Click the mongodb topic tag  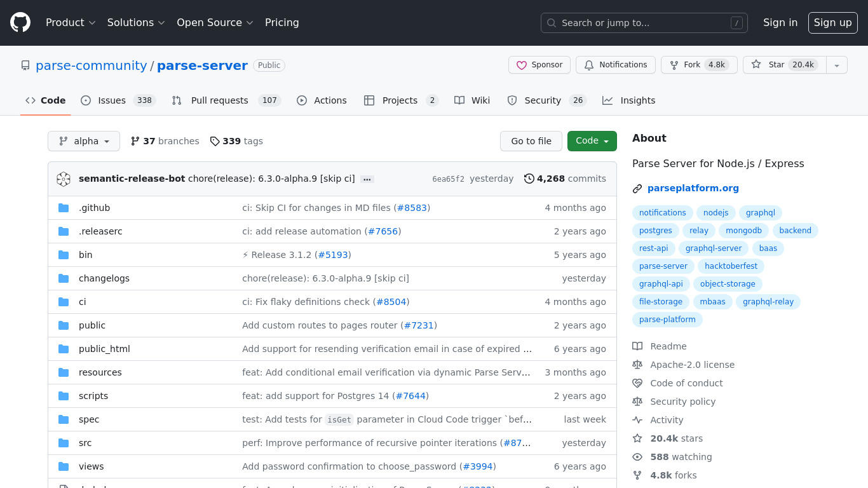[744, 231]
